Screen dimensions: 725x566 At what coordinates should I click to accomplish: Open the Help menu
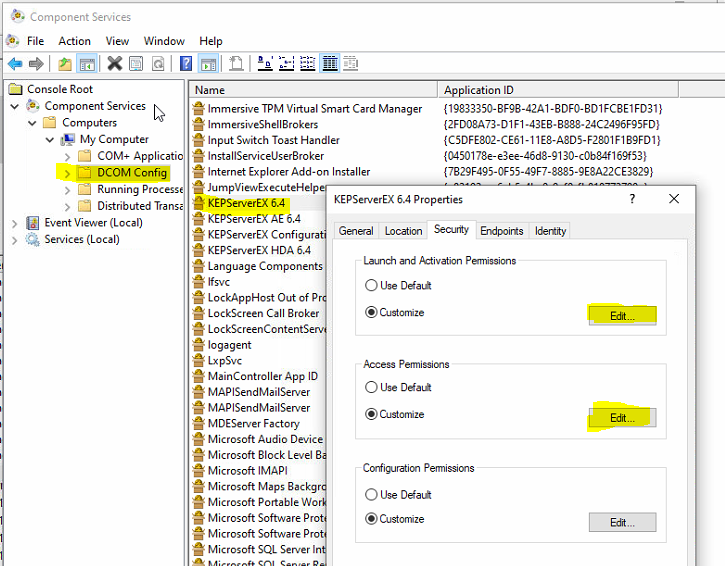point(211,41)
